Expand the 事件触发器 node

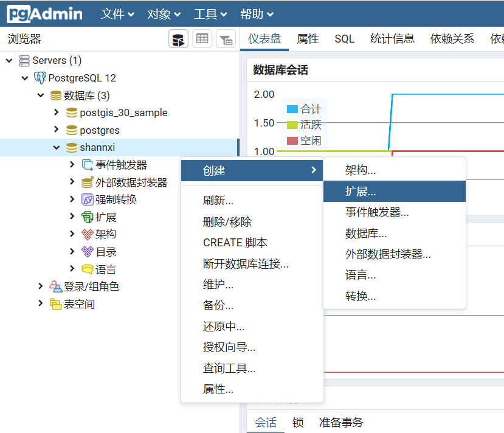[x=72, y=164]
